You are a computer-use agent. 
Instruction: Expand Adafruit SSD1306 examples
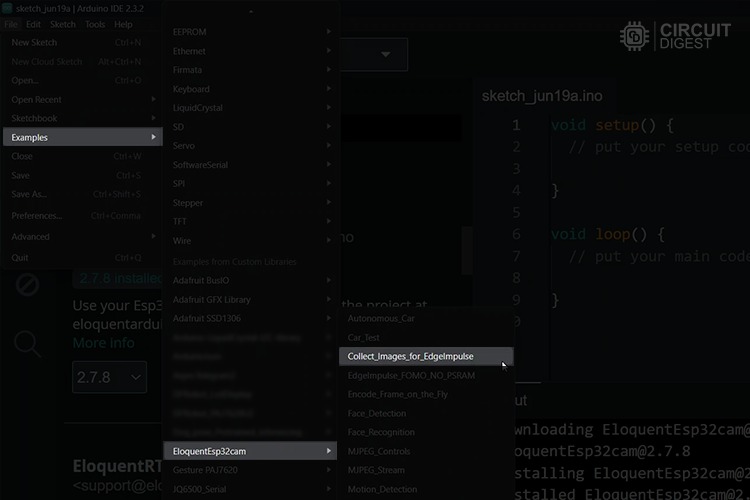tap(250, 318)
